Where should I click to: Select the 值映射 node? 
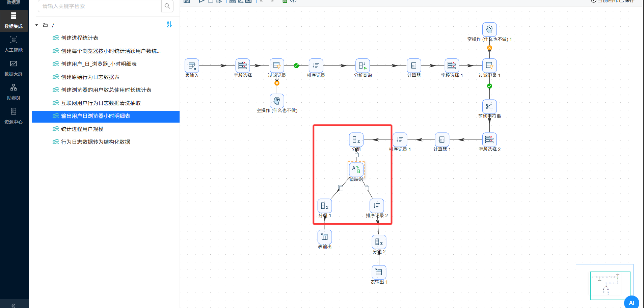point(356,169)
